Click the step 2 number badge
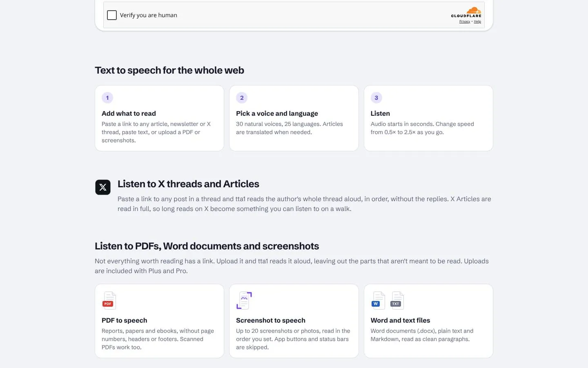 pyautogui.click(x=242, y=98)
